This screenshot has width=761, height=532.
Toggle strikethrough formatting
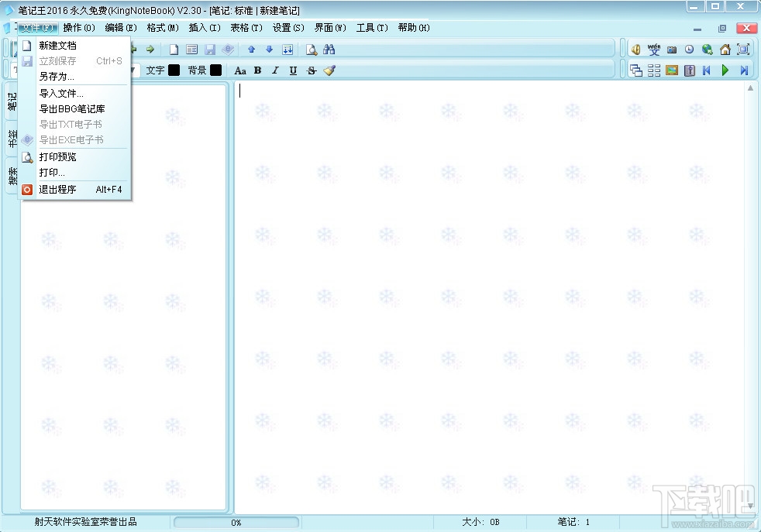click(x=312, y=70)
